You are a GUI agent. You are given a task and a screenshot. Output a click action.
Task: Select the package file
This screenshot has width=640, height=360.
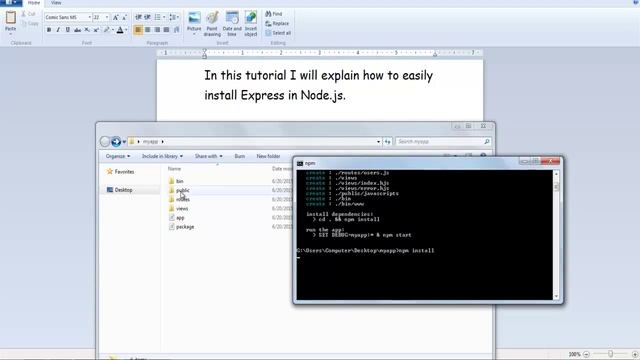181,227
